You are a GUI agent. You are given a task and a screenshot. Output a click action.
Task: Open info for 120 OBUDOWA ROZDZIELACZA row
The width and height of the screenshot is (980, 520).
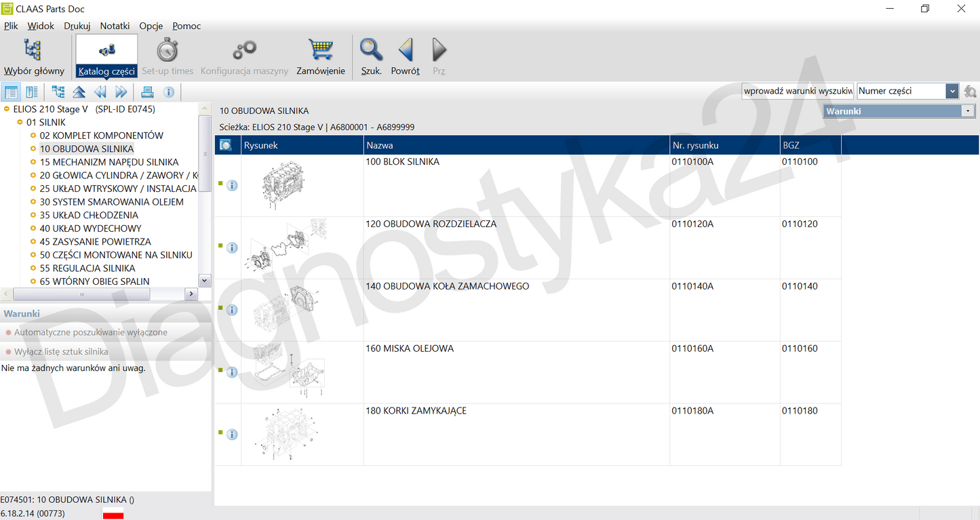(232, 247)
